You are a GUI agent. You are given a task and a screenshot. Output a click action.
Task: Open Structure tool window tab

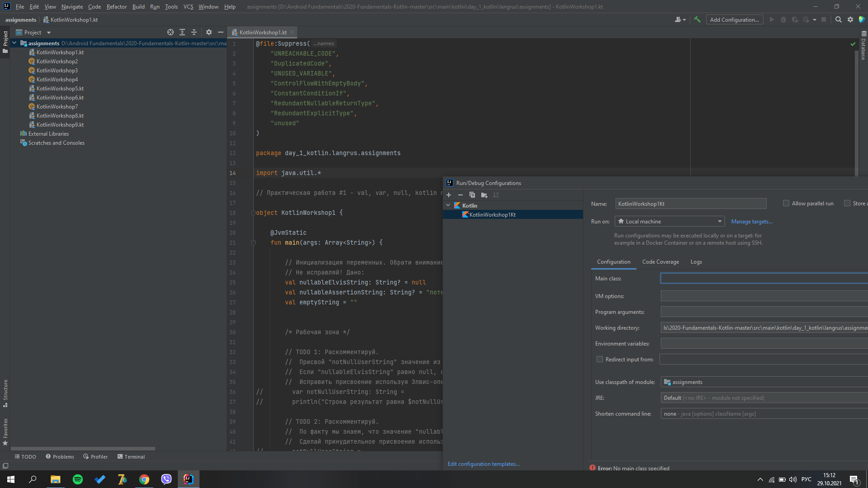[x=5, y=393]
